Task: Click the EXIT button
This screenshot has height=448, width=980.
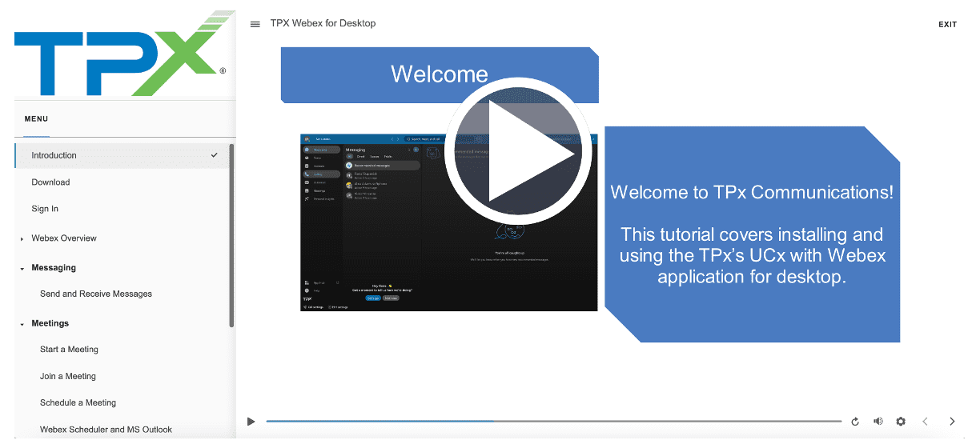Action: coord(947,25)
